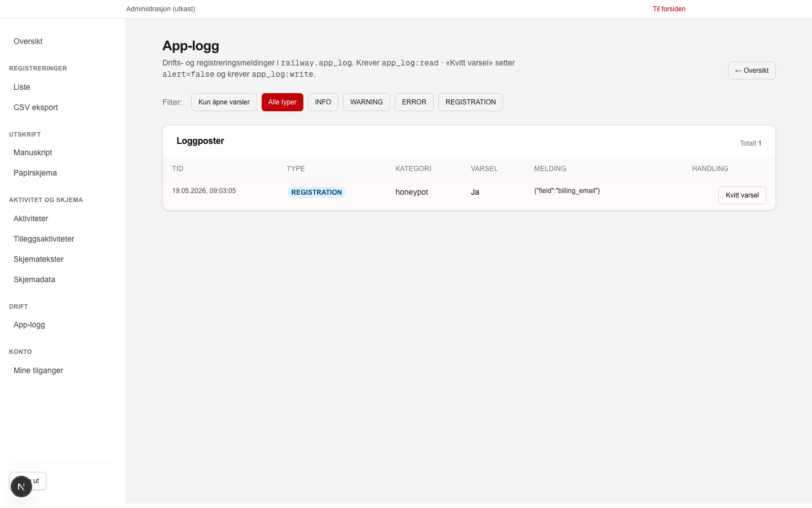This screenshot has width=812, height=508.
Task: Open the Next.js dev tools badge
Action: click(x=21, y=487)
